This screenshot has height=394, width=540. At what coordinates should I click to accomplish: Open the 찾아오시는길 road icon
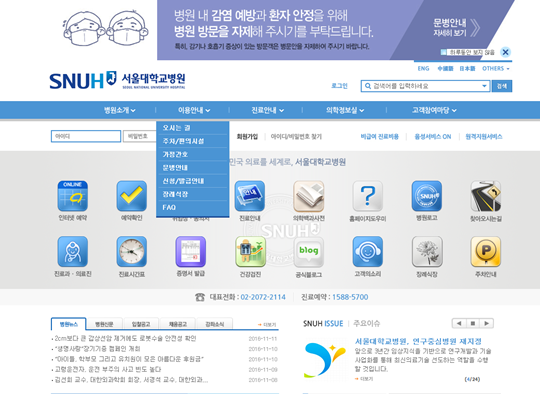click(x=486, y=196)
